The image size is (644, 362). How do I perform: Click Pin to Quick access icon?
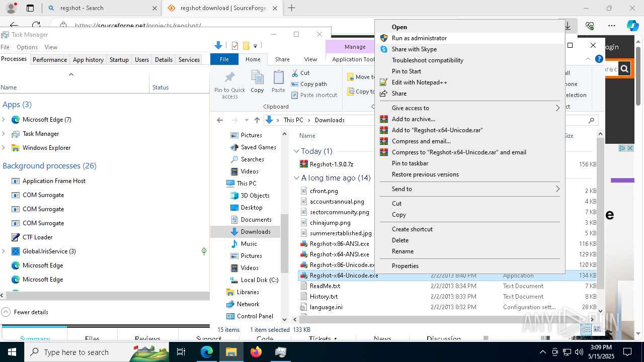[x=230, y=78]
